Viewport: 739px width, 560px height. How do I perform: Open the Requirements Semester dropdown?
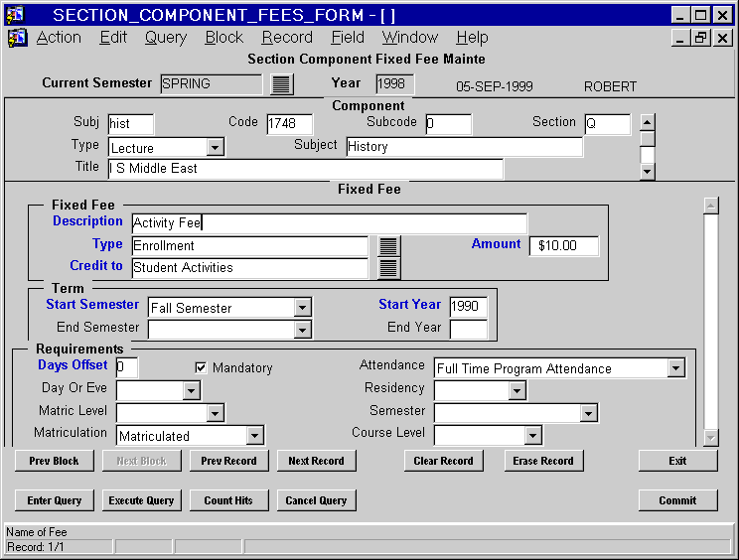[x=588, y=413]
